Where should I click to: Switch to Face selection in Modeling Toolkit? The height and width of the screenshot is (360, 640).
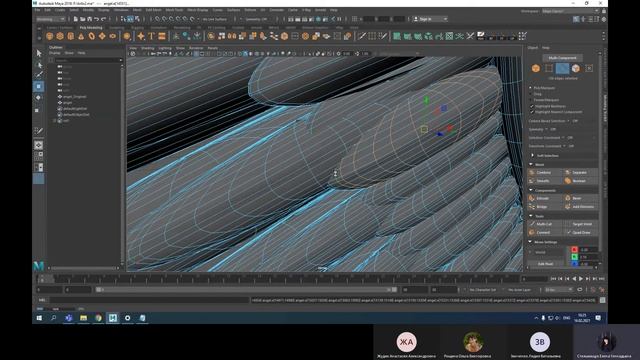[x=576, y=69]
